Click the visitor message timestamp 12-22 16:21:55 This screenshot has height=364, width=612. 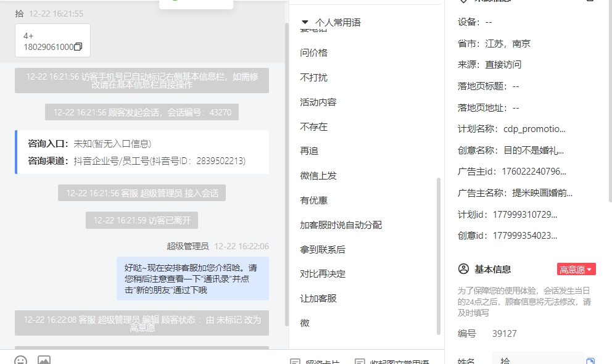click(x=56, y=14)
